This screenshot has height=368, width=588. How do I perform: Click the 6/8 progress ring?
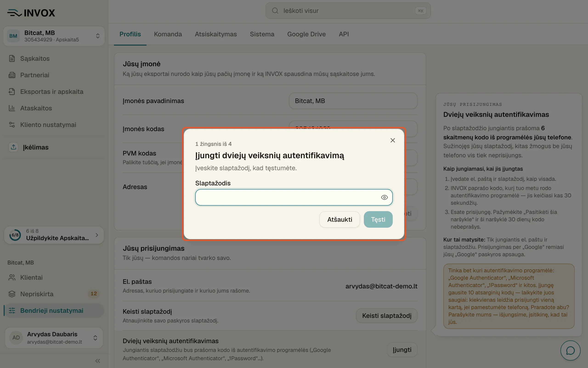coord(15,235)
